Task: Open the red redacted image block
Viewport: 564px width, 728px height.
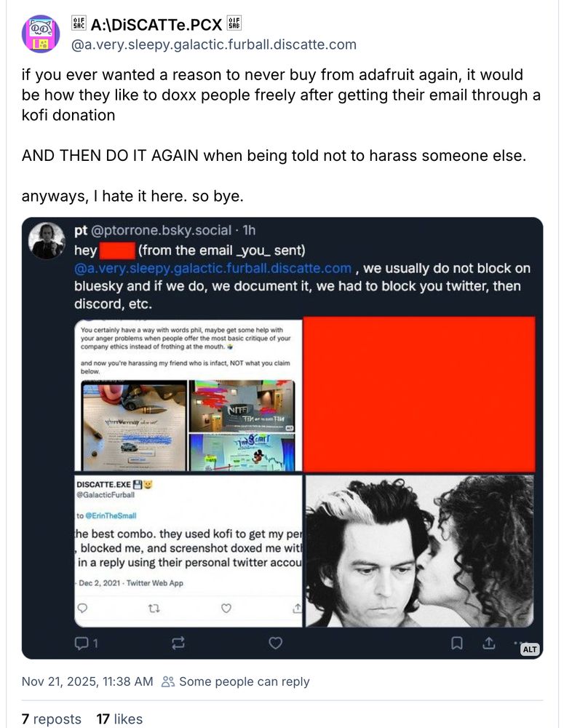Action: (x=419, y=394)
